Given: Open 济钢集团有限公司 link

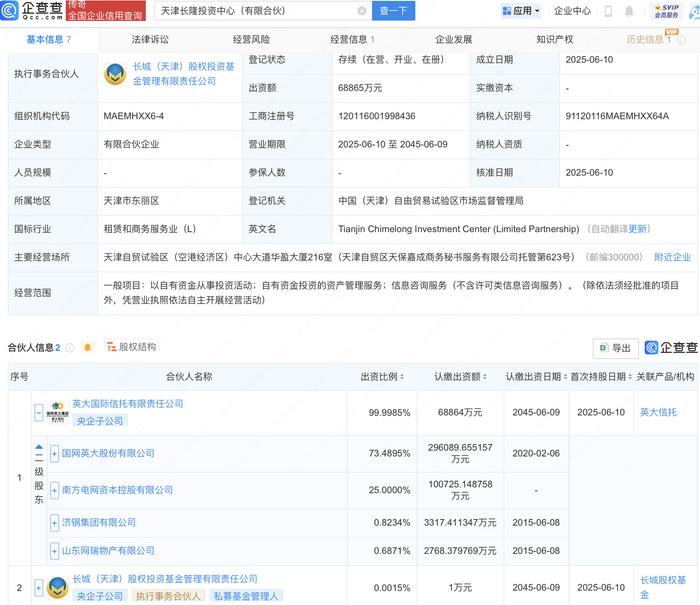Looking at the screenshot, I should point(99,523).
